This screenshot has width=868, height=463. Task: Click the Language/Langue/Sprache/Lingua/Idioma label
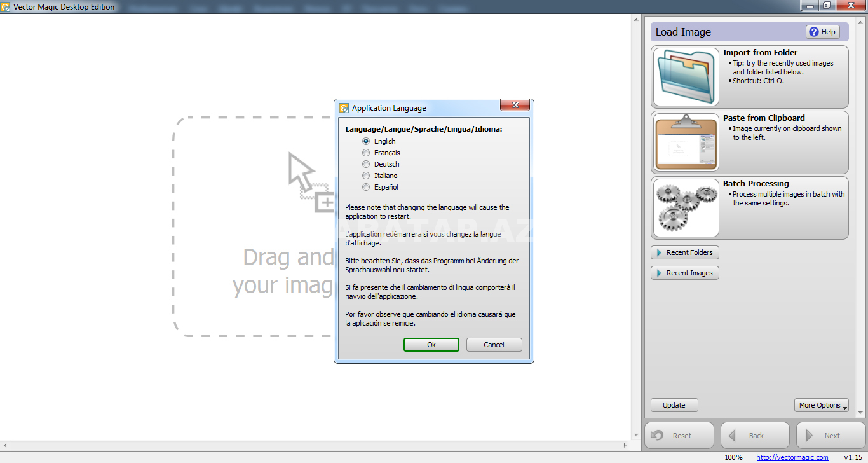click(424, 129)
